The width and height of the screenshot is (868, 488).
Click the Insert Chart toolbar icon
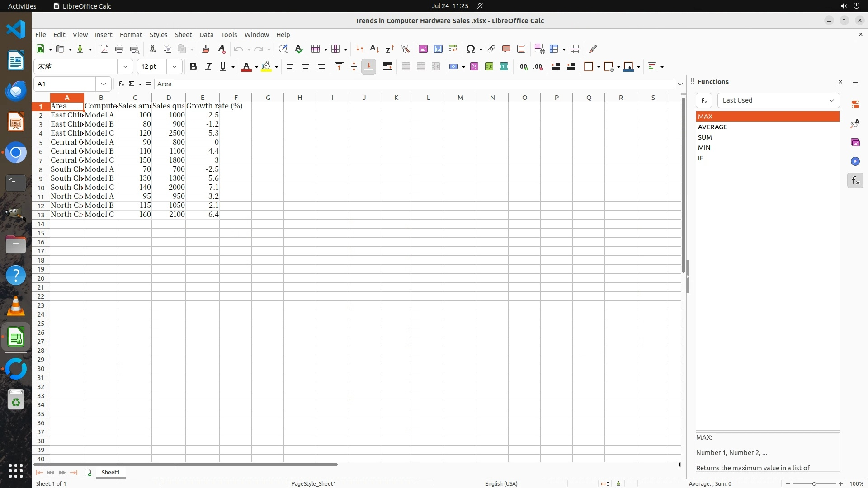(x=438, y=49)
